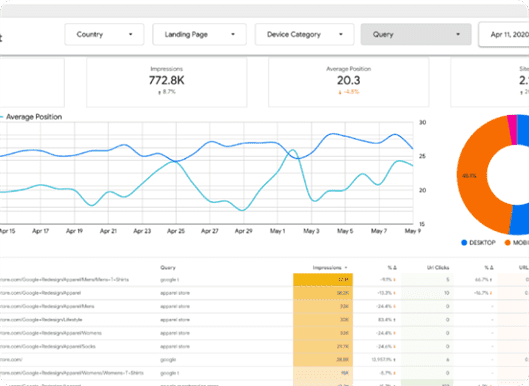The width and height of the screenshot is (529, 386).
Task: Select the Google+Redesign/Apparel/Mens landing page cell
Action: (47, 306)
